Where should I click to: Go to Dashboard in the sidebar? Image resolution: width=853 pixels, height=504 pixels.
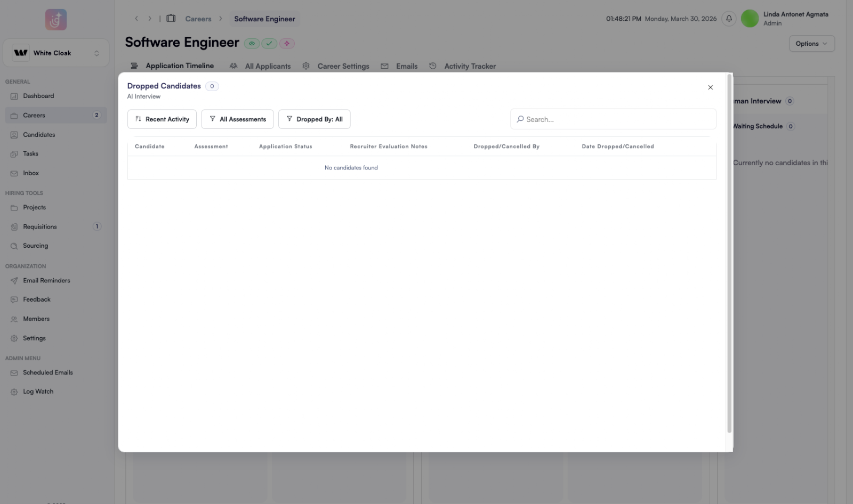38,96
